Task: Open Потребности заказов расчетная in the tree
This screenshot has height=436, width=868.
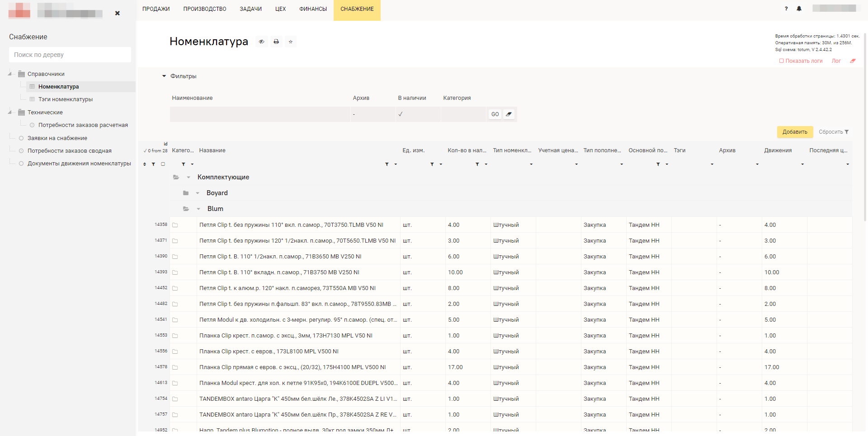Action: point(83,125)
